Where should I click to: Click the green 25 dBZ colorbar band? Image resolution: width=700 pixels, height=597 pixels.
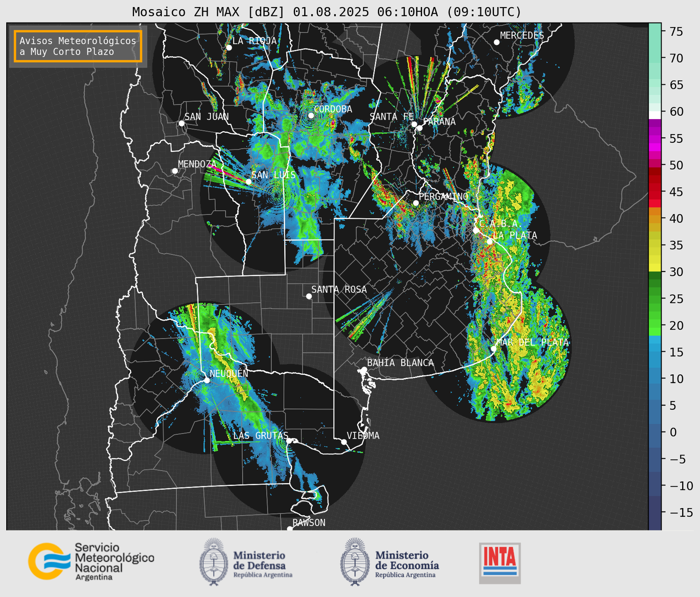655,298
